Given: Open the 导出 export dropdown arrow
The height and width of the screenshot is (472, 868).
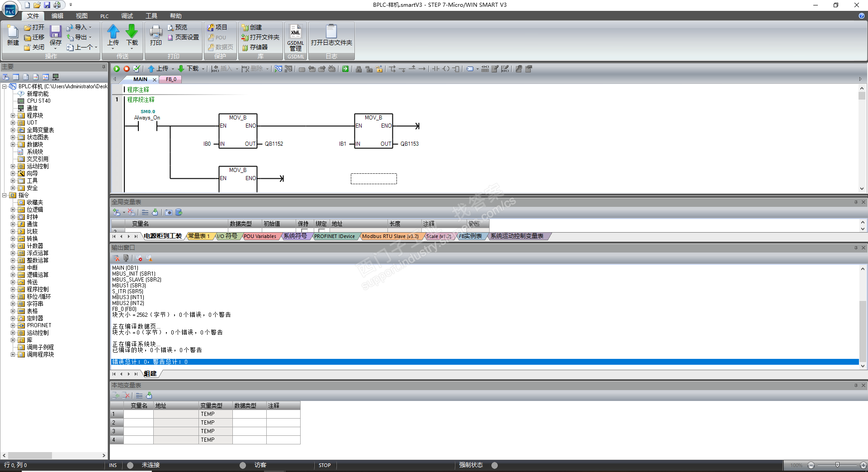Looking at the screenshot, I should (90, 37).
